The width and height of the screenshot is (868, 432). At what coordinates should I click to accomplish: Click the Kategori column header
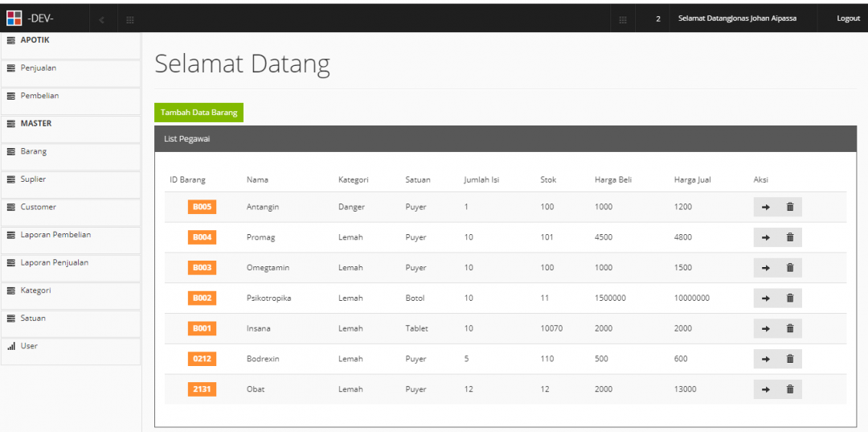point(353,180)
